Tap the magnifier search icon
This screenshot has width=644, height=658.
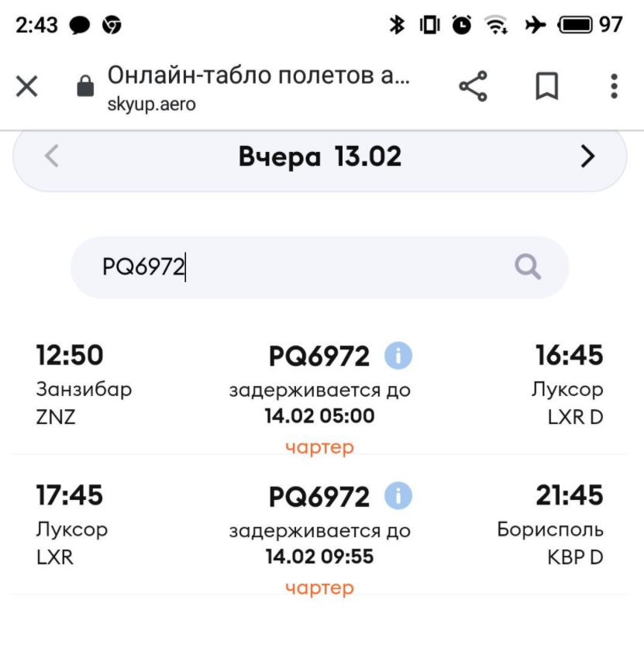click(528, 267)
